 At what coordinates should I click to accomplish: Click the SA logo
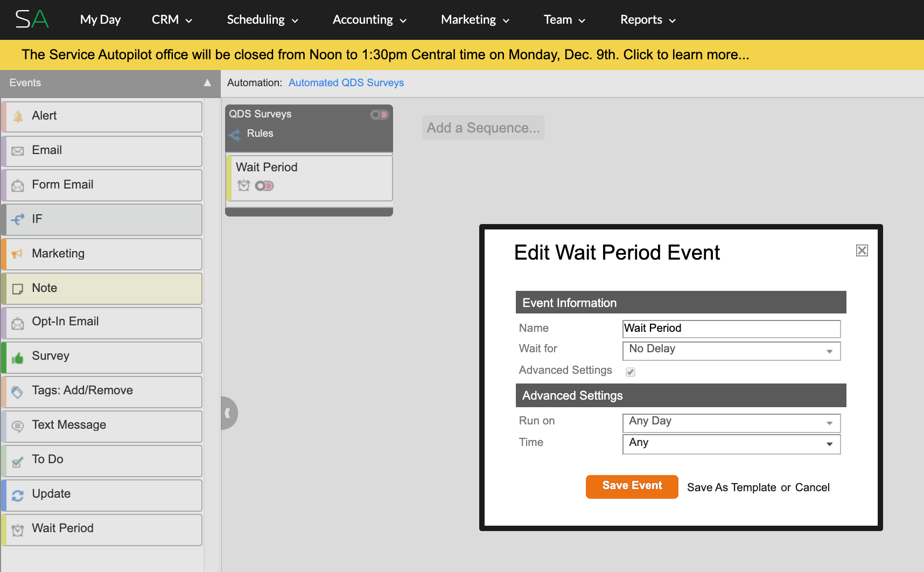(x=32, y=19)
